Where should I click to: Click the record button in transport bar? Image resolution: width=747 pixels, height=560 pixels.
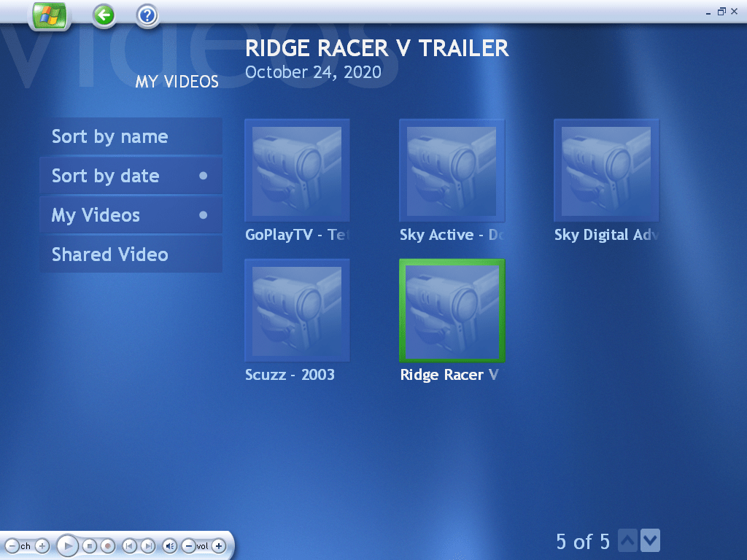[x=108, y=546]
